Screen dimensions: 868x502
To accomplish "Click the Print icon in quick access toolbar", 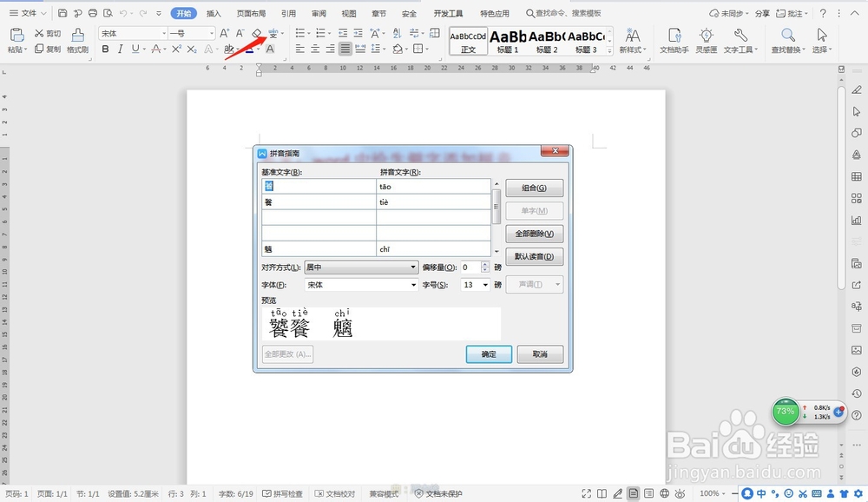I will coord(93,13).
